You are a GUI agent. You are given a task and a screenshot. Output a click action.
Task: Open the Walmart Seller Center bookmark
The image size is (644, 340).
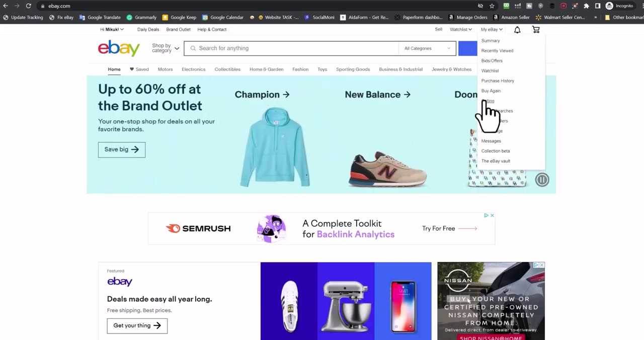[x=560, y=18]
